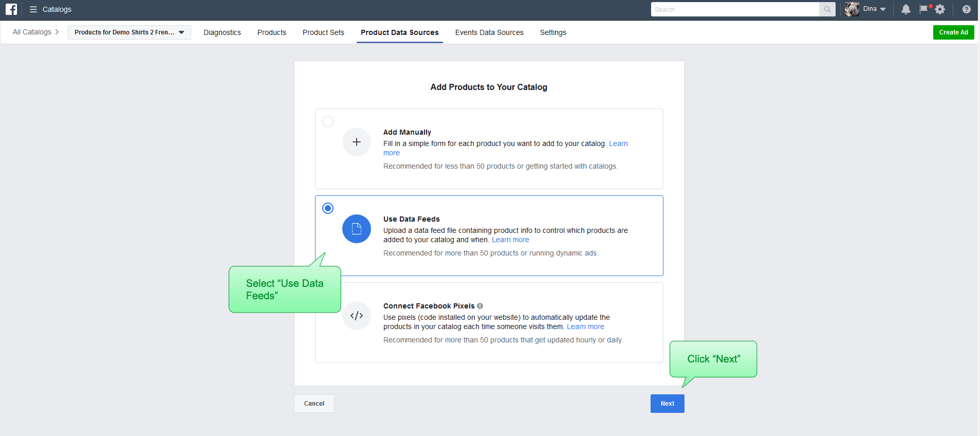Screen dimensions: 980x436
Task: Open the settings gear icon
Action: [x=940, y=9]
